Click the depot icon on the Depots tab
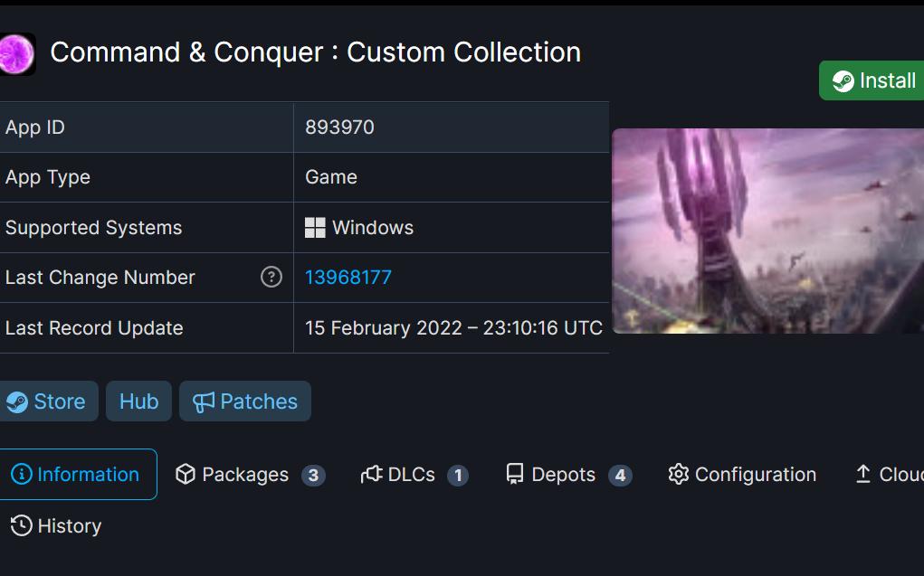Screen dimensions: 924x576 pyautogui.click(x=515, y=474)
